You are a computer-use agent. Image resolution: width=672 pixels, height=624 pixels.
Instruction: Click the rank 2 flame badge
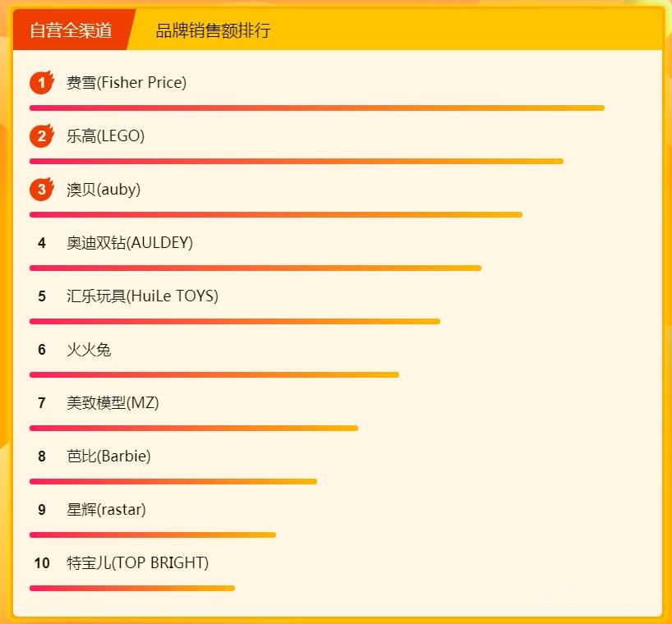(x=41, y=136)
